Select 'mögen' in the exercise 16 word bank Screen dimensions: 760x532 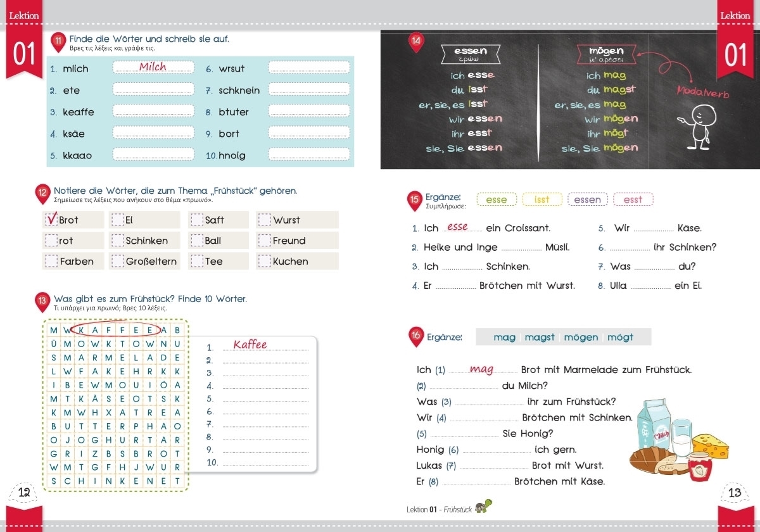click(x=581, y=338)
